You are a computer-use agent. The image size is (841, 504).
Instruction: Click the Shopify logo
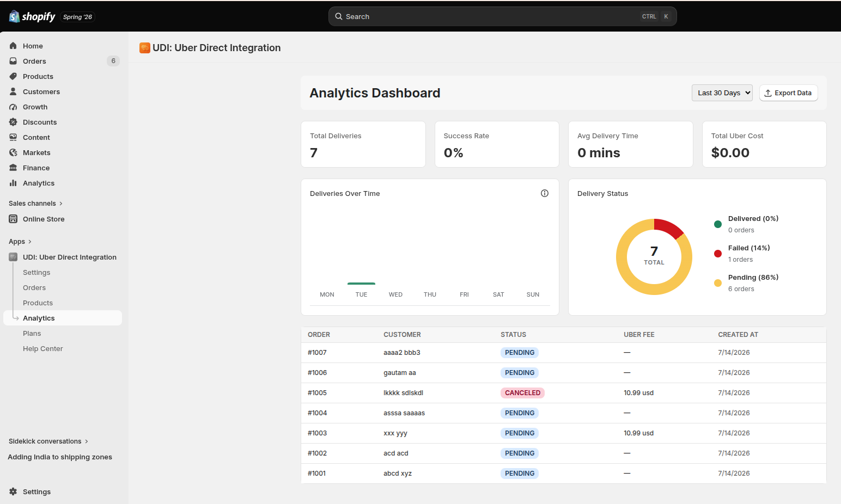(x=32, y=17)
